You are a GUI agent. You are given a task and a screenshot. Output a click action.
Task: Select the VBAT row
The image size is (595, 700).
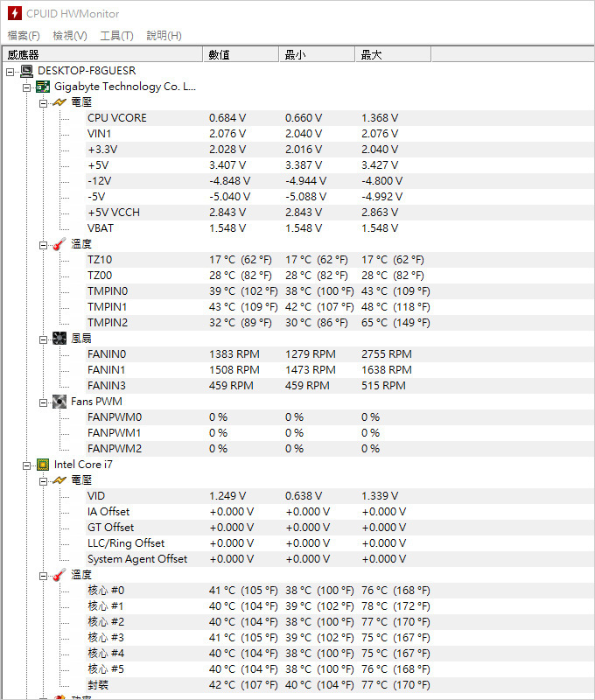click(x=339, y=228)
